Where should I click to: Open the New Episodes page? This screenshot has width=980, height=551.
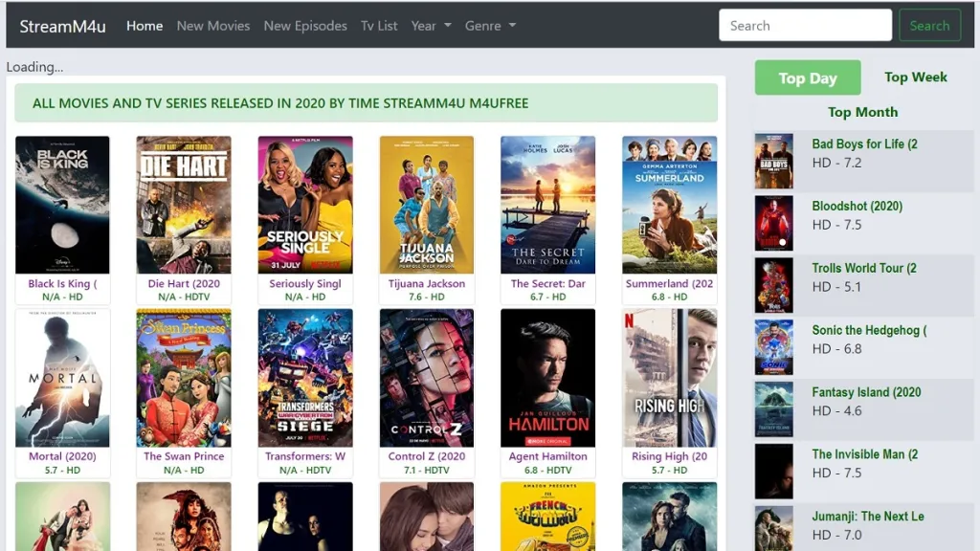[x=305, y=26]
